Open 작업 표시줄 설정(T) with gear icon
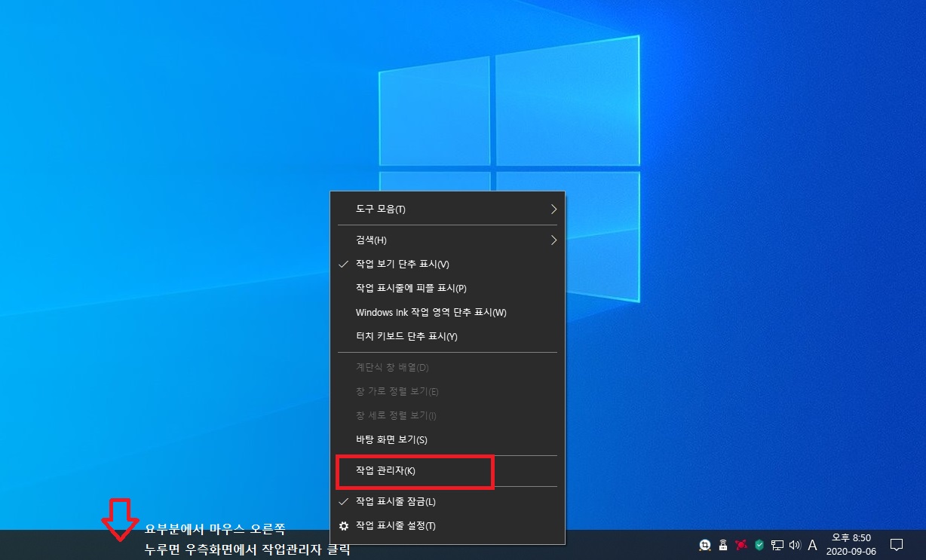Image resolution: width=926 pixels, height=560 pixels. 448,525
